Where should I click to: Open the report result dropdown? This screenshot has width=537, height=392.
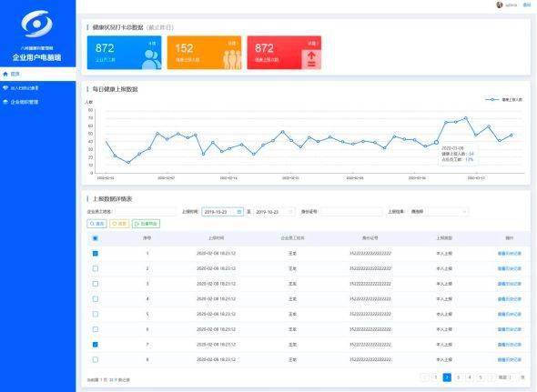tap(438, 212)
